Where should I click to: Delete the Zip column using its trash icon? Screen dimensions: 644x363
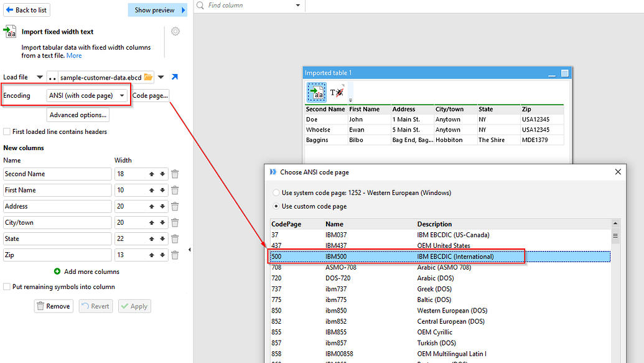(175, 255)
